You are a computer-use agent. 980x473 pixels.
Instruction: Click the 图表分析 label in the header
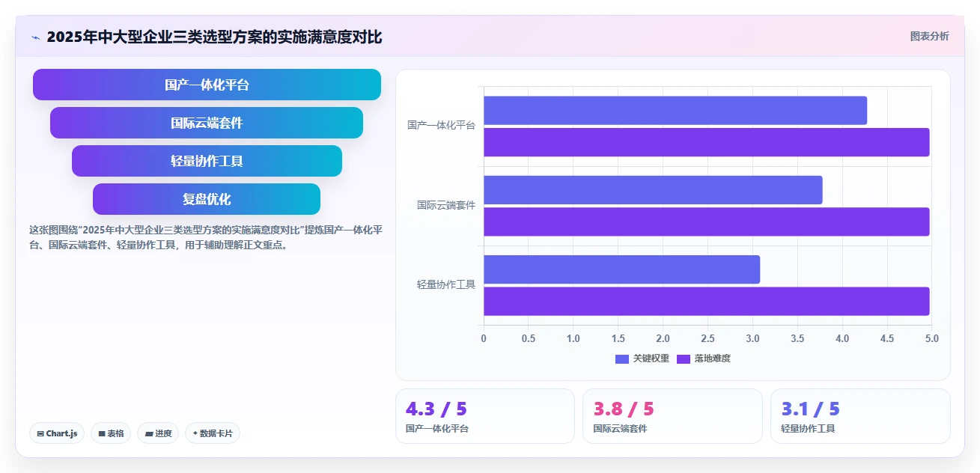[x=929, y=36]
